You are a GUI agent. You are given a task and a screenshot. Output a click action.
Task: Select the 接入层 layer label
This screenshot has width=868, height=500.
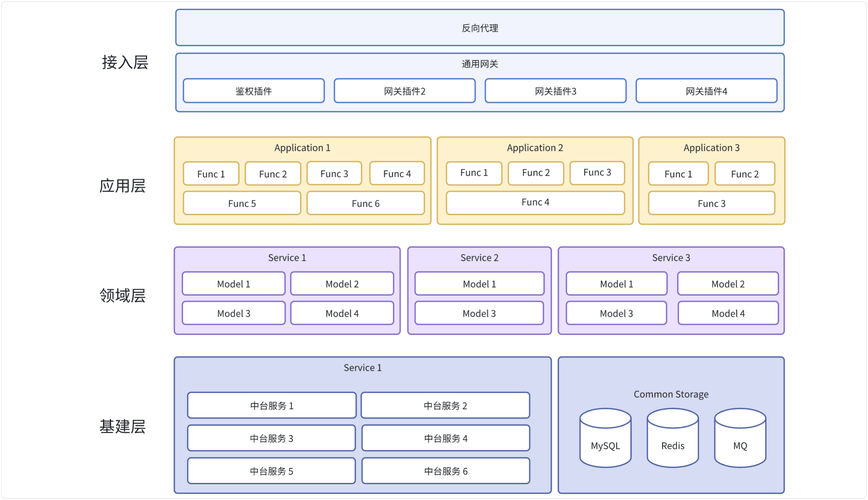tap(124, 62)
